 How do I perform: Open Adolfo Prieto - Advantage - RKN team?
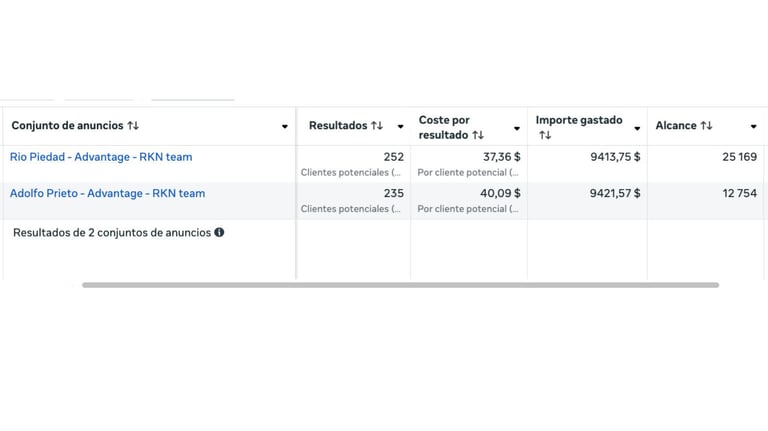107,193
